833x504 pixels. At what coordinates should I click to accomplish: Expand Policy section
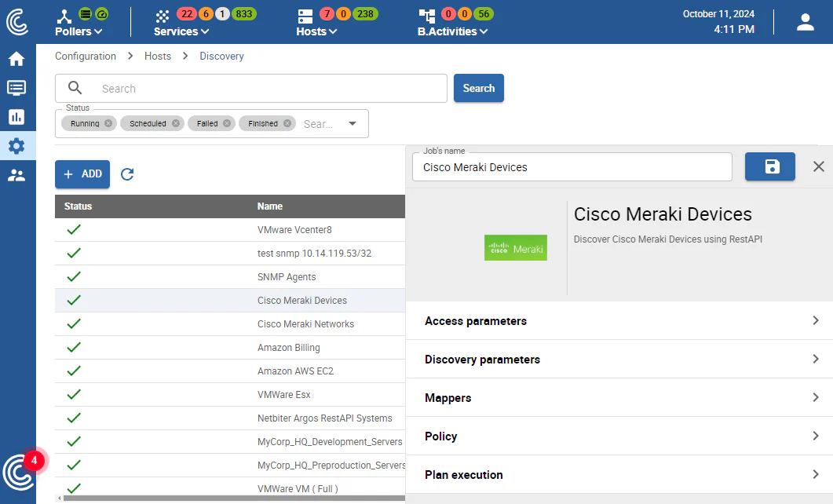(x=619, y=436)
